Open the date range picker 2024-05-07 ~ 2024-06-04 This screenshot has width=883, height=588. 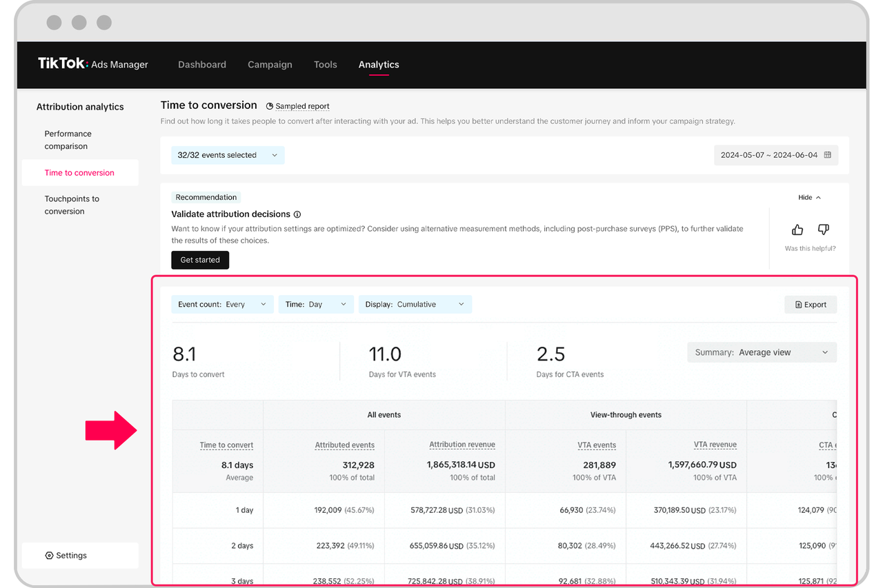pos(776,155)
